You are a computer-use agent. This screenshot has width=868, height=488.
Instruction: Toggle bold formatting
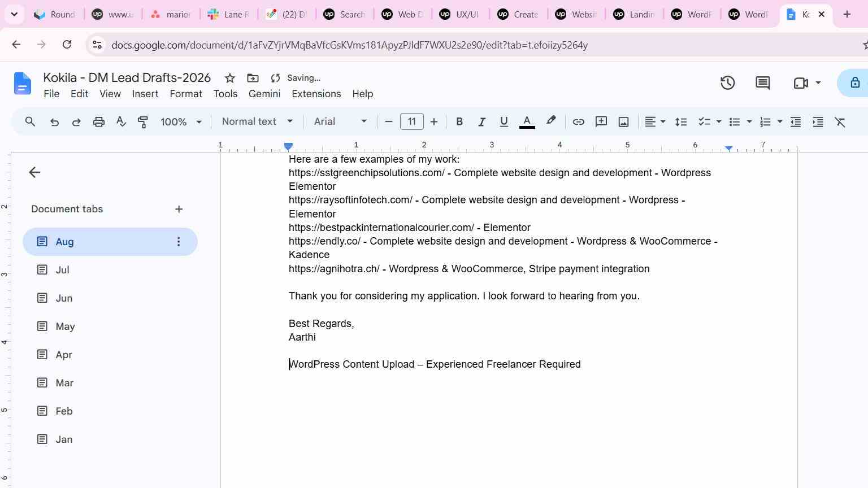(459, 121)
